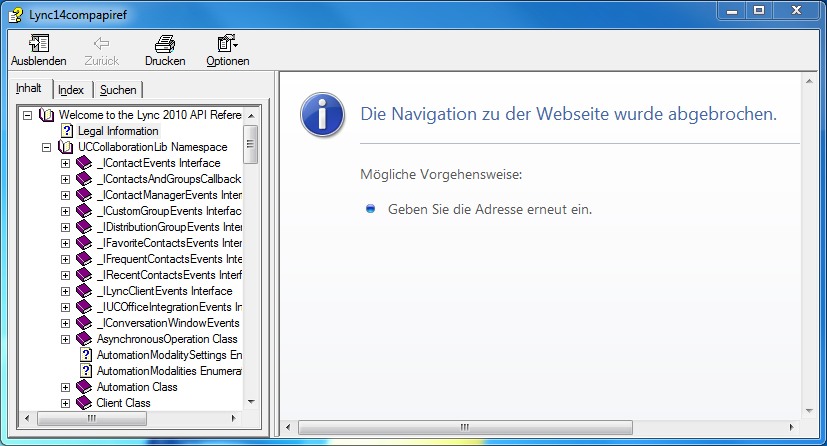This screenshot has width=827, height=446.
Task: Select Legal Information topic
Action: (x=118, y=131)
